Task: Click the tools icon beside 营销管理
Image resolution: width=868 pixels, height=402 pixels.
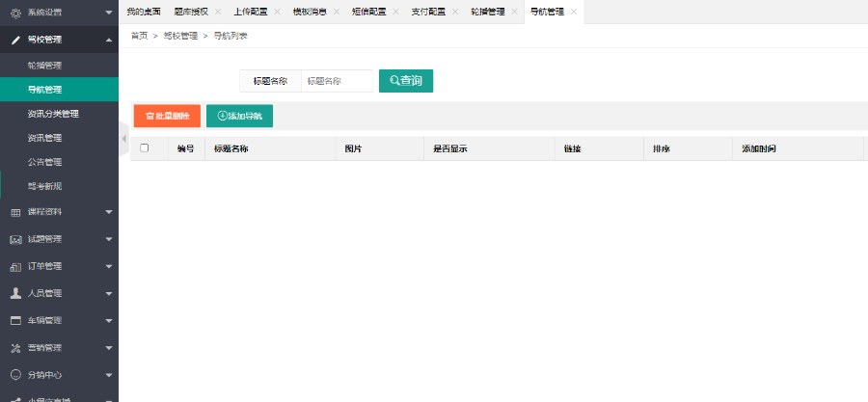Action: pos(16,348)
